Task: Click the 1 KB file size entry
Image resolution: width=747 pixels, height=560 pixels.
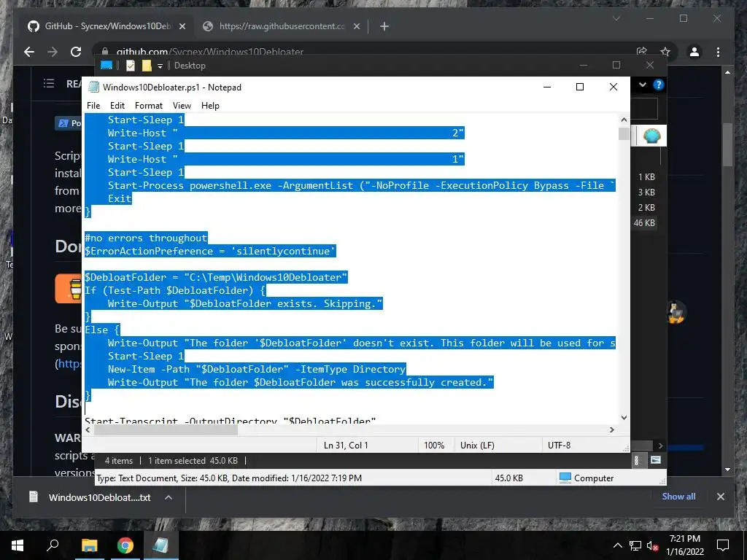Action: point(646,176)
